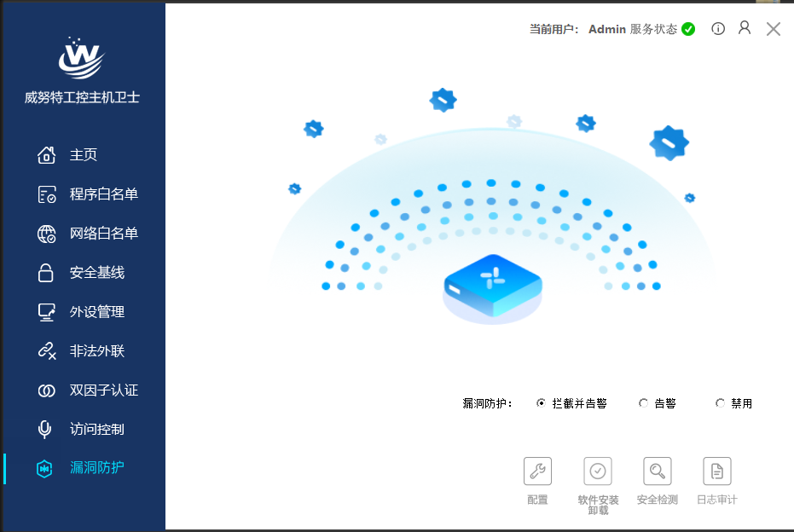
Task: Click the Admin username text
Action: [x=607, y=29]
